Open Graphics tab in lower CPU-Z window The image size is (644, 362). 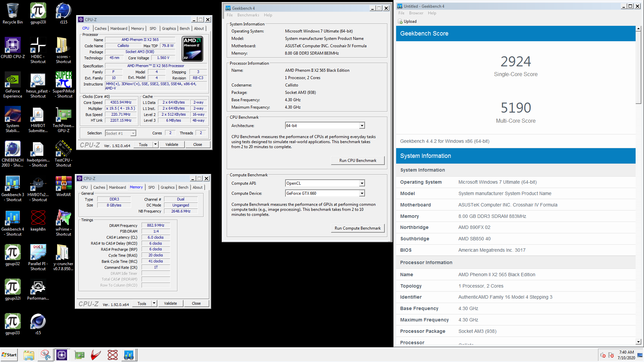point(167,187)
